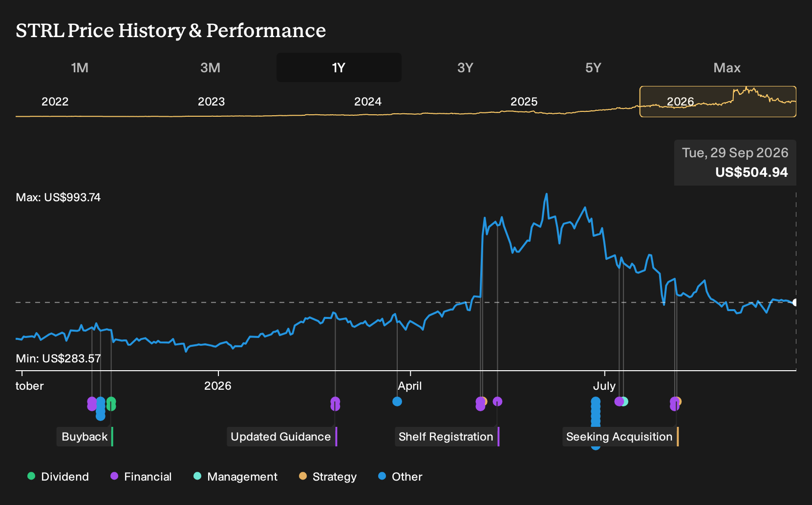Image resolution: width=812 pixels, height=505 pixels.
Task: Click the July axis label
Action: click(604, 386)
